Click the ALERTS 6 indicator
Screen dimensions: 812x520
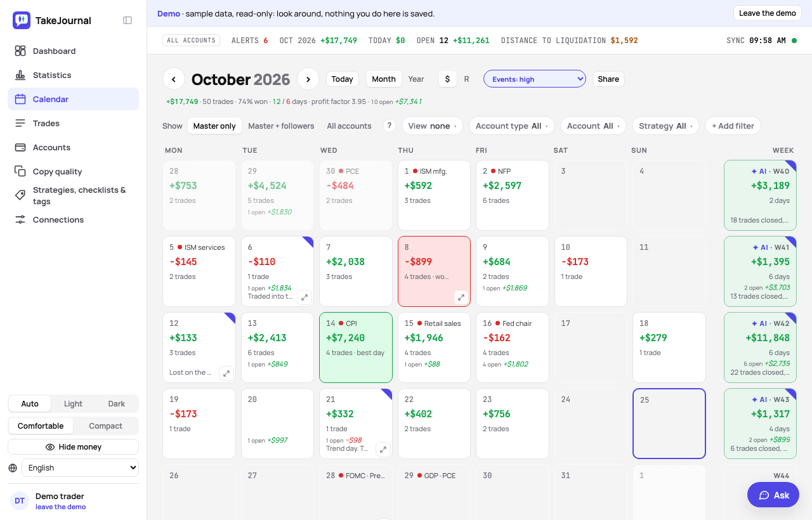[x=249, y=41]
